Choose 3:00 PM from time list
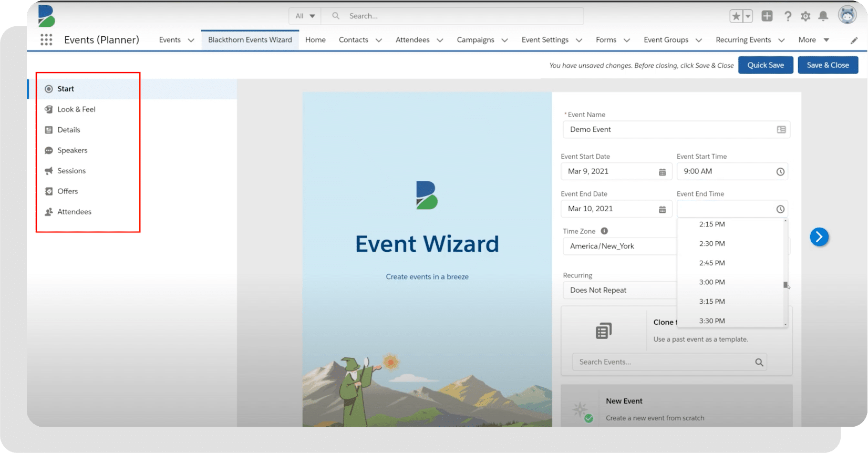The image size is (868, 453). point(712,282)
